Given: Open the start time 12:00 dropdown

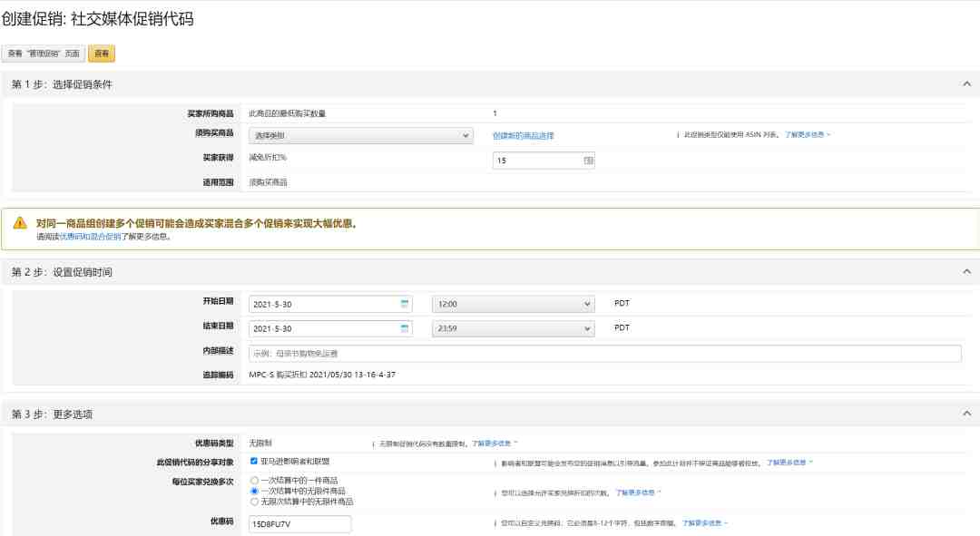Looking at the screenshot, I should [513, 304].
